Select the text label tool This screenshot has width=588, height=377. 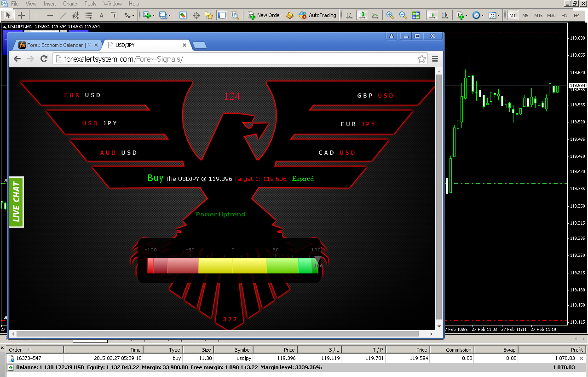pyautogui.click(x=115, y=15)
